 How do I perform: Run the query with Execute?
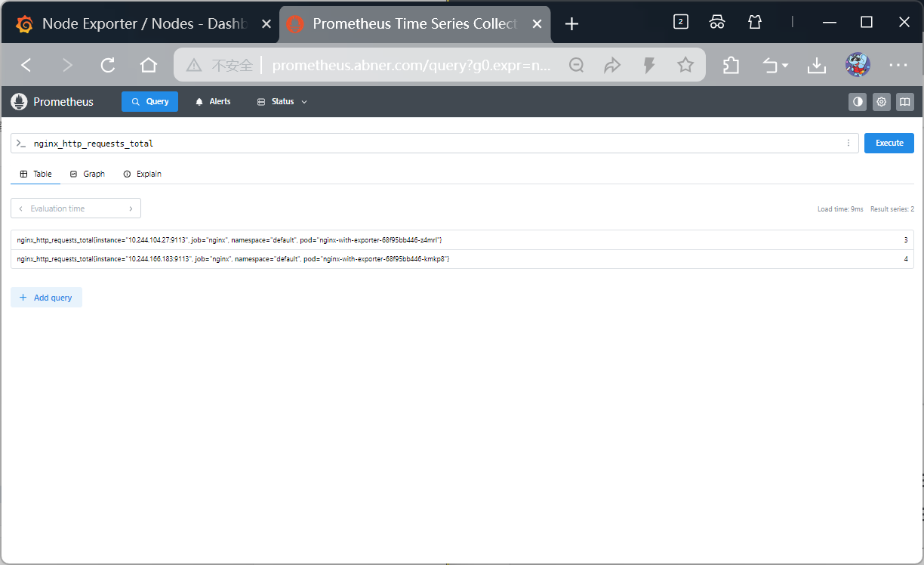click(x=889, y=143)
